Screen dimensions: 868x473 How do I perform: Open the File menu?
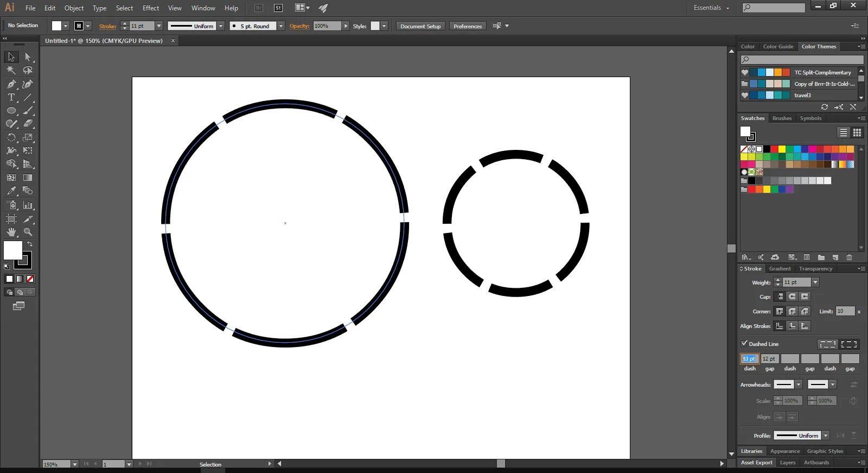coord(30,8)
